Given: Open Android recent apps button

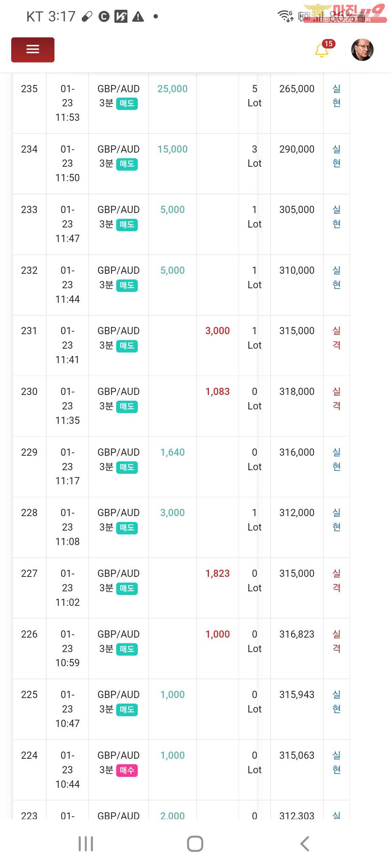Looking at the screenshot, I should pyautogui.click(x=86, y=844).
